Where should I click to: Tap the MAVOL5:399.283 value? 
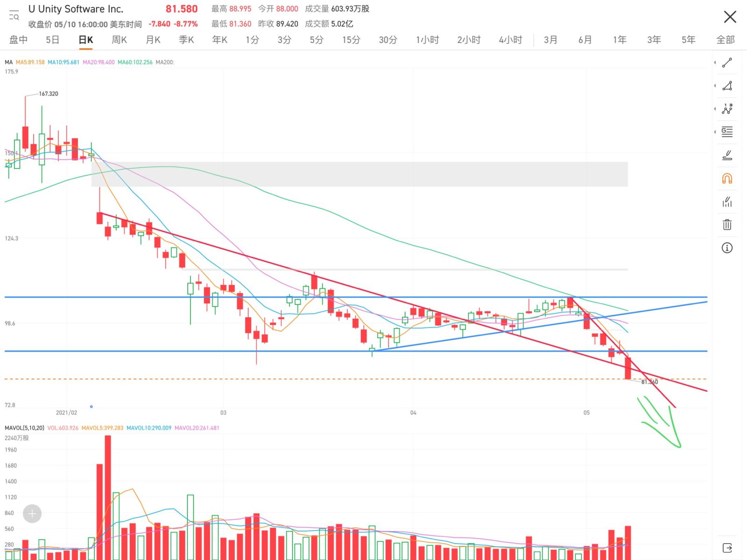click(x=102, y=428)
